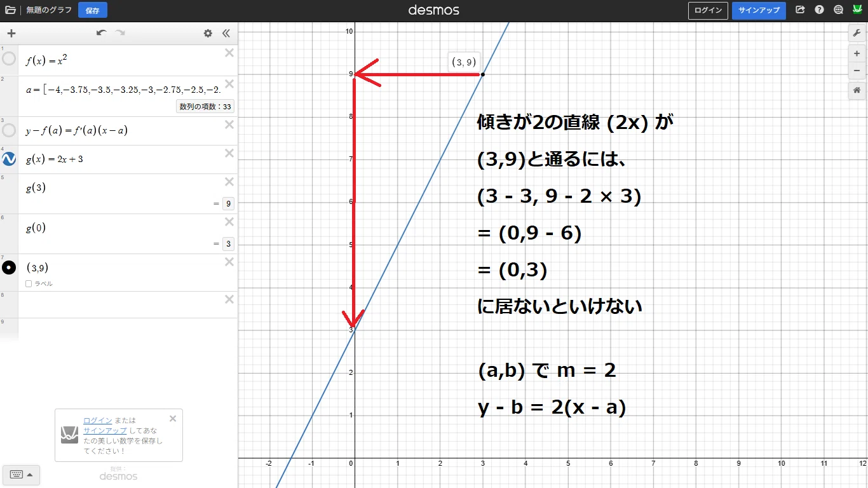Screen dimensions: 868x488
Task: Open graph settings wrench
Action: (857, 34)
